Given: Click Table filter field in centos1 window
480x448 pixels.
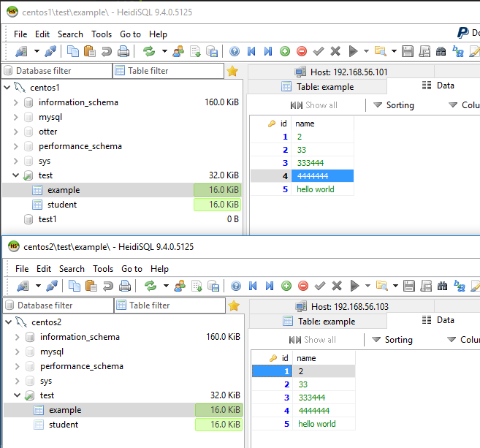Looking at the screenshot, I should [x=169, y=71].
